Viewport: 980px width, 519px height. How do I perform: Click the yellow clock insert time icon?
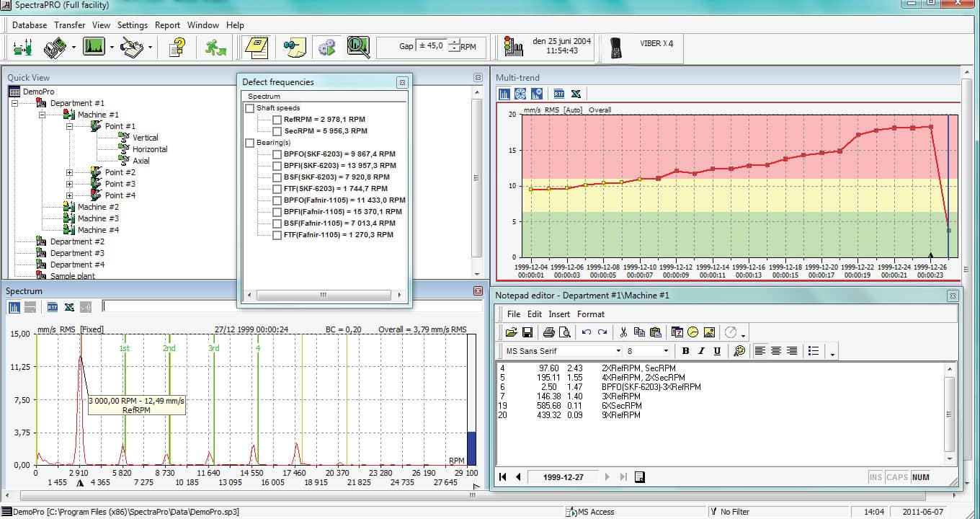tap(693, 332)
